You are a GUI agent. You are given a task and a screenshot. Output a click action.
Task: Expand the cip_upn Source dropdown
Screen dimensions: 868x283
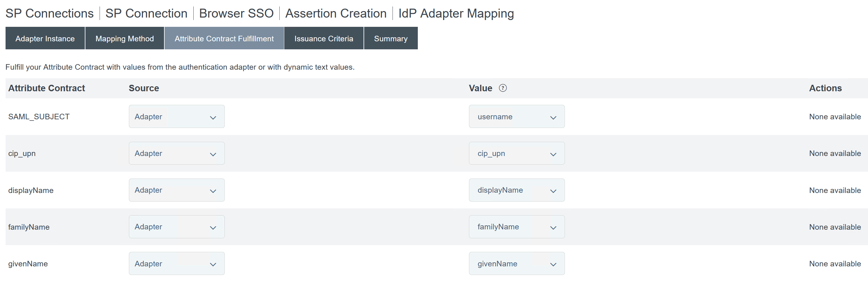pyautogui.click(x=176, y=153)
